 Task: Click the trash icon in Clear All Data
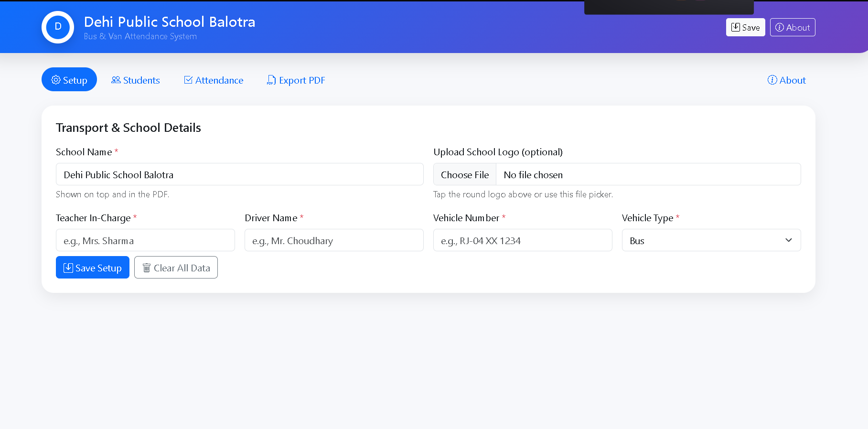[x=146, y=268]
